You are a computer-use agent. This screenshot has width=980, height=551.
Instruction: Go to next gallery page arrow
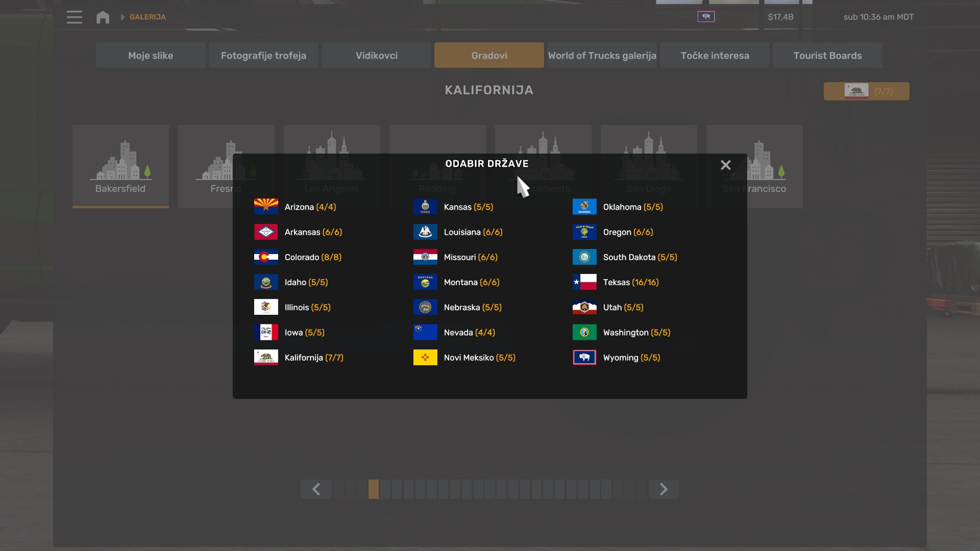coord(664,489)
